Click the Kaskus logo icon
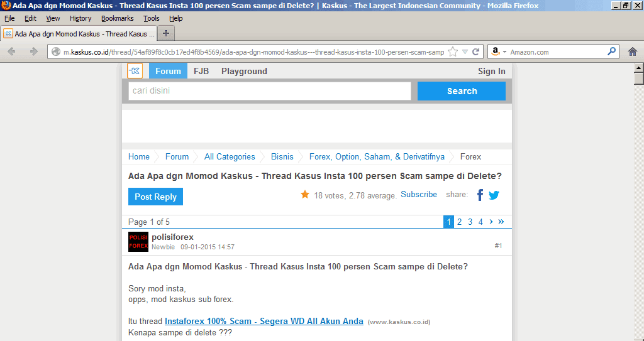This screenshot has height=341, width=644. point(135,70)
